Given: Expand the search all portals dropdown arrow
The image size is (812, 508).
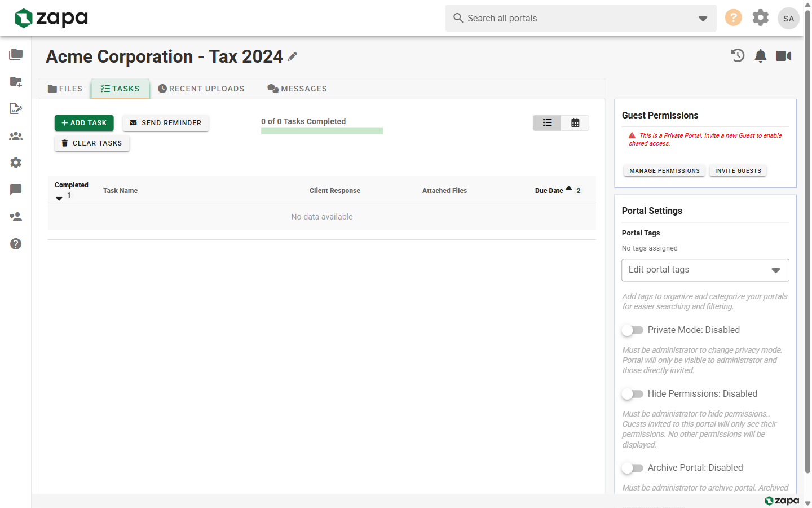Looking at the screenshot, I should [x=703, y=19].
